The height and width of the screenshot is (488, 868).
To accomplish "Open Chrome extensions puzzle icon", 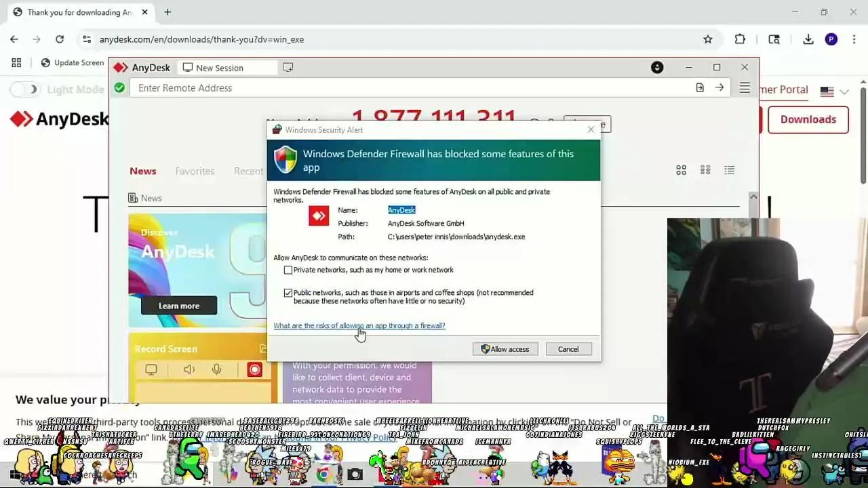I will [x=740, y=39].
